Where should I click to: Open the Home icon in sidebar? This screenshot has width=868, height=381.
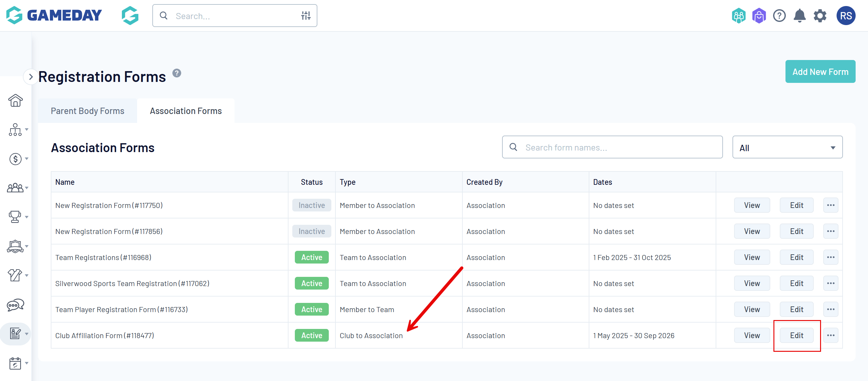tap(15, 100)
